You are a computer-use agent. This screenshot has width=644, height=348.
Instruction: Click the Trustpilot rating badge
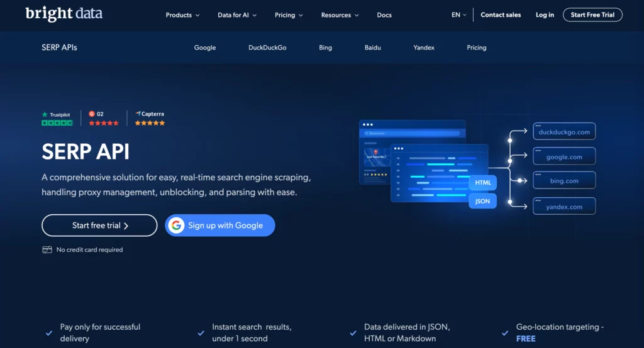[57, 119]
